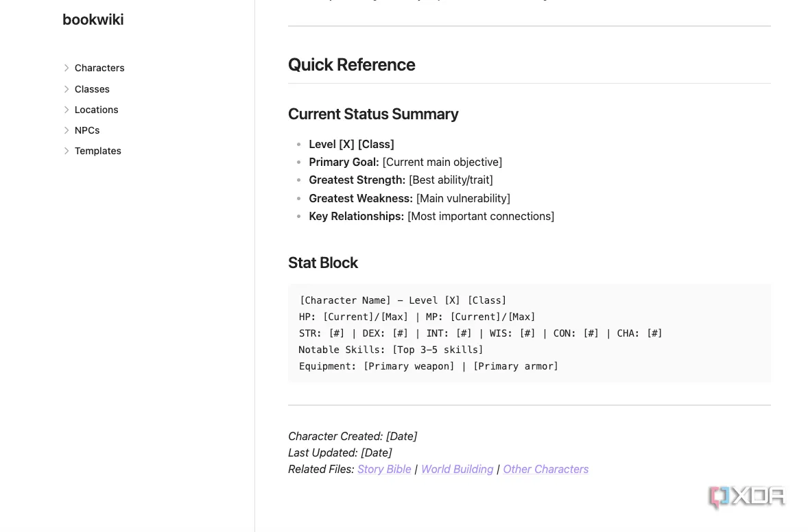Follow the Other Characters link
Image resolution: width=808 pixels, height=532 pixels.
[x=546, y=469]
